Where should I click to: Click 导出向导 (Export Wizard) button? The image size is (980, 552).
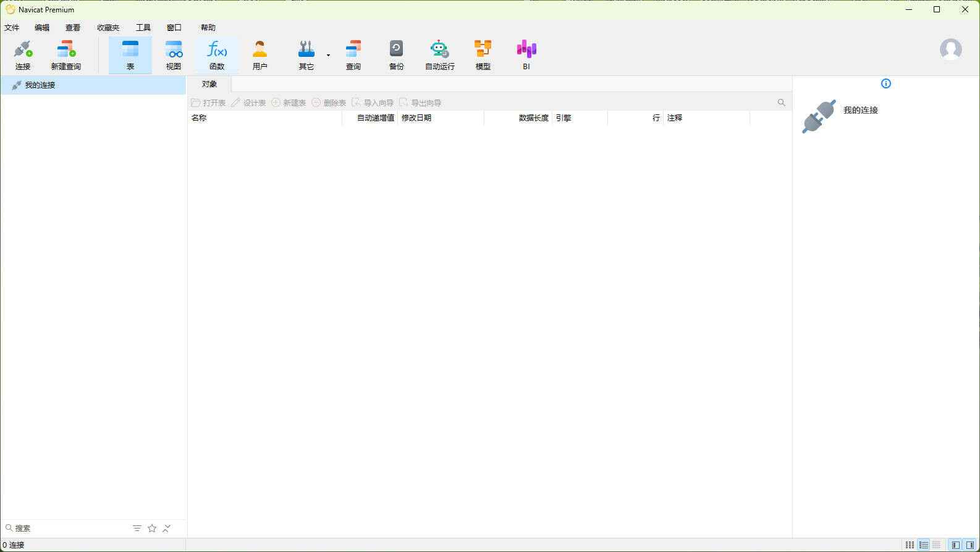[420, 103]
